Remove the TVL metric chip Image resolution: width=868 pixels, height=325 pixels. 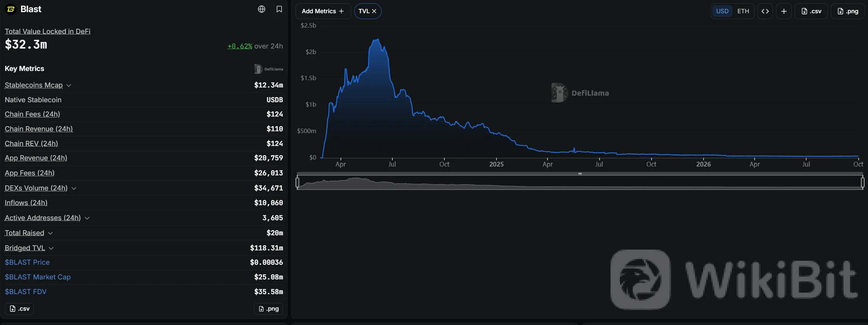374,11
